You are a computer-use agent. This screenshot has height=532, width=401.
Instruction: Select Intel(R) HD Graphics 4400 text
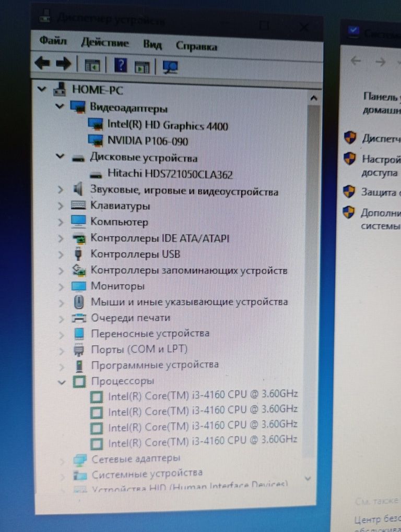168,125
